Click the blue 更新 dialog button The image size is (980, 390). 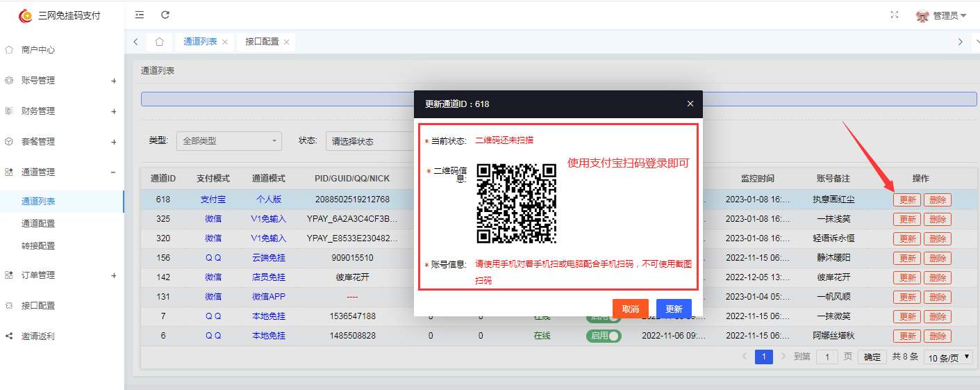[674, 309]
